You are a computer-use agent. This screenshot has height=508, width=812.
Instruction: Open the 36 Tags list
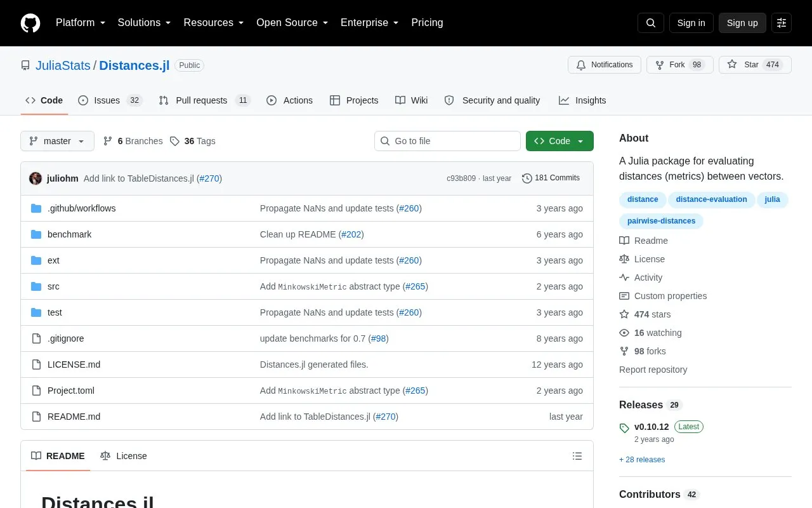pyautogui.click(x=193, y=141)
